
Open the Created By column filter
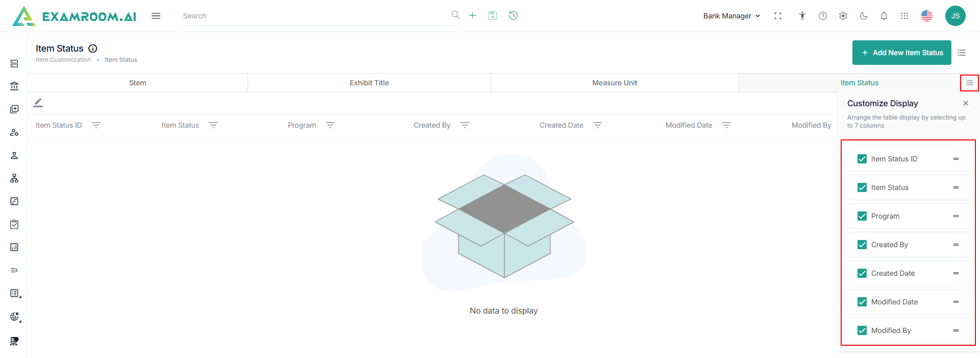[464, 125]
